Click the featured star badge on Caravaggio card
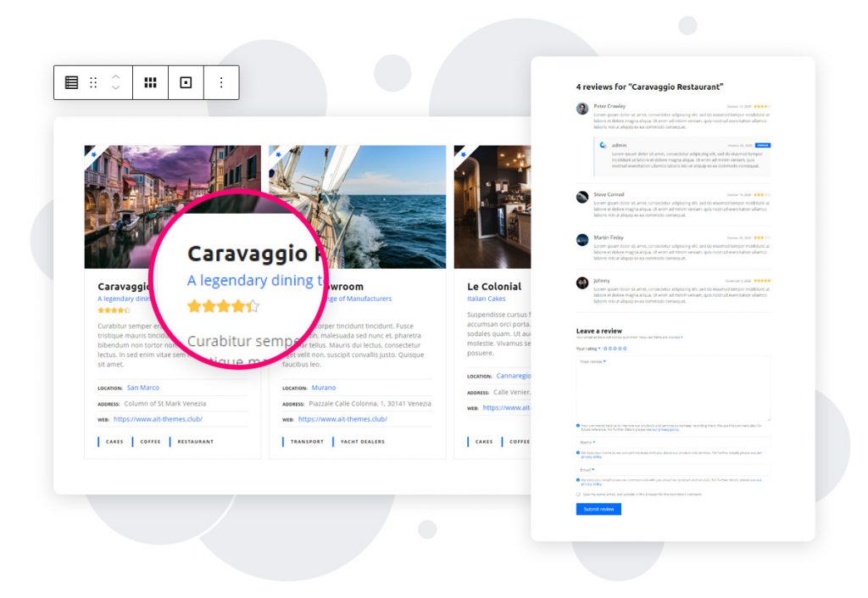Viewport: 868px width, 598px height. (x=93, y=154)
